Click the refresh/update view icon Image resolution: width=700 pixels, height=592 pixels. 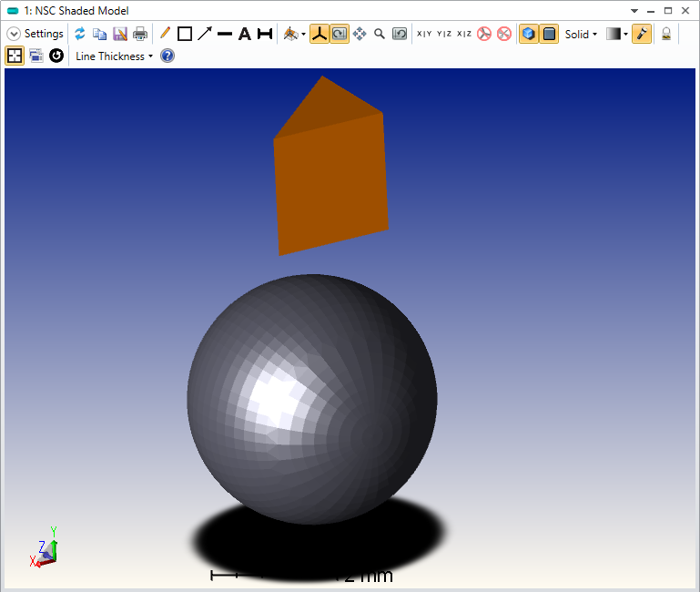pos(80,34)
